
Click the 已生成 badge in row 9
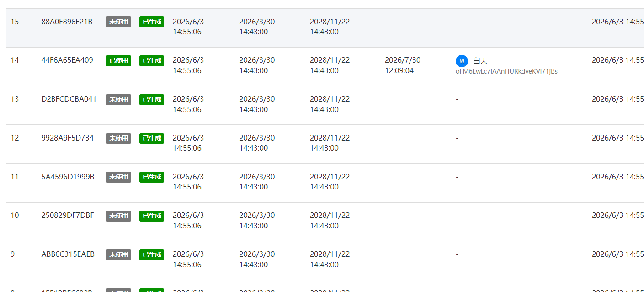point(152,254)
